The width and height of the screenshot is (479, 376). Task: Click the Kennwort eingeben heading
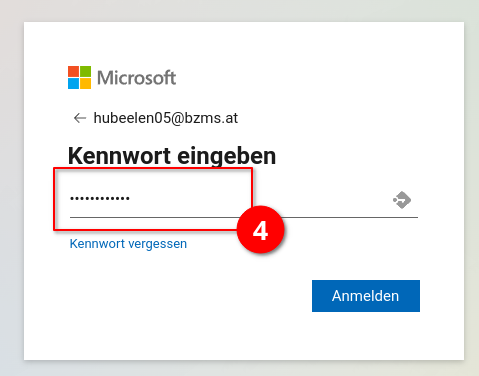(172, 156)
